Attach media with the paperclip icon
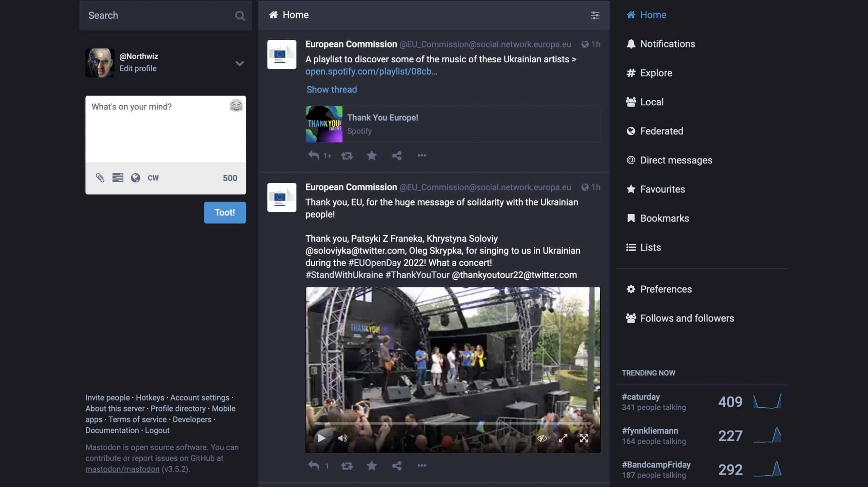The image size is (868, 487). (100, 178)
